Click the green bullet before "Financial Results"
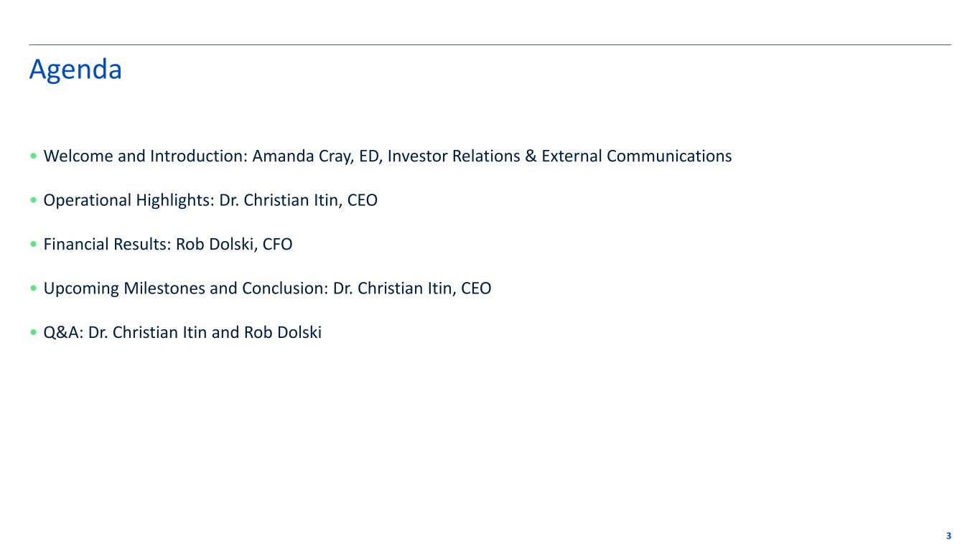The image size is (980, 551). click(x=34, y=245)
